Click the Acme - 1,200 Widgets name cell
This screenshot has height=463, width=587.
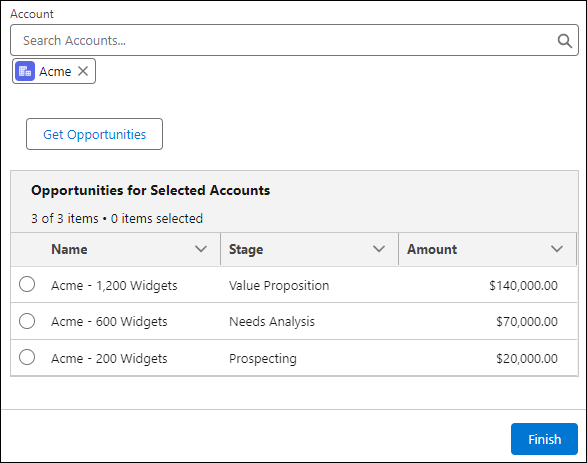coord(114,286)
